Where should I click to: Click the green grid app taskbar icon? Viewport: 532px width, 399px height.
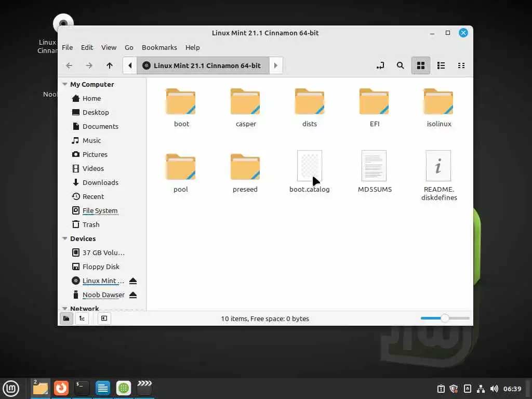pyautogui.click(x=124, y=388)
